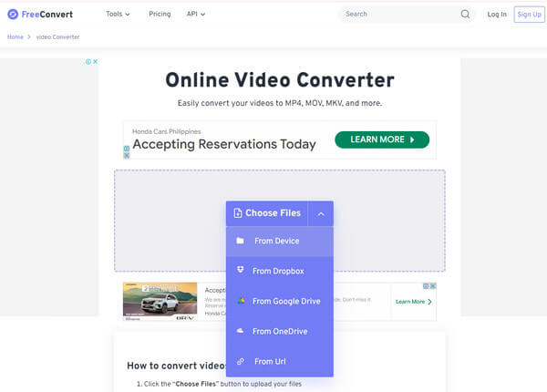Select From Dropbox upload option
547x392 pixels.
(280, 271)
